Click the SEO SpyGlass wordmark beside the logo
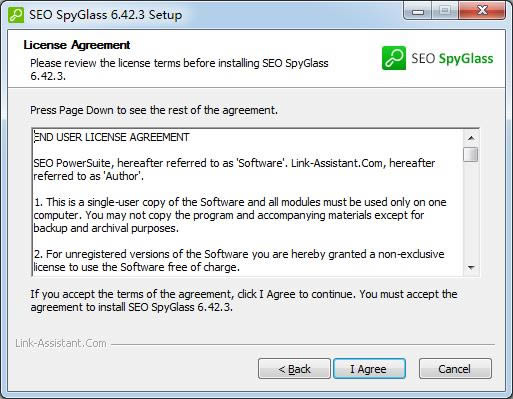The width and height of the screenshot is (513, 399). click(452, 58)
